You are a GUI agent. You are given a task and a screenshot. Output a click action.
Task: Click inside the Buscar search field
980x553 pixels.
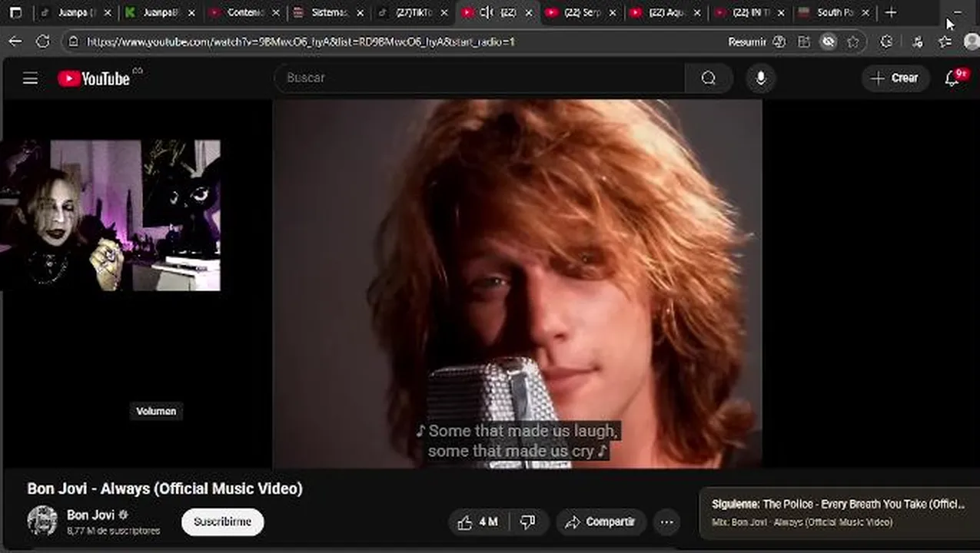click(480, 78)
